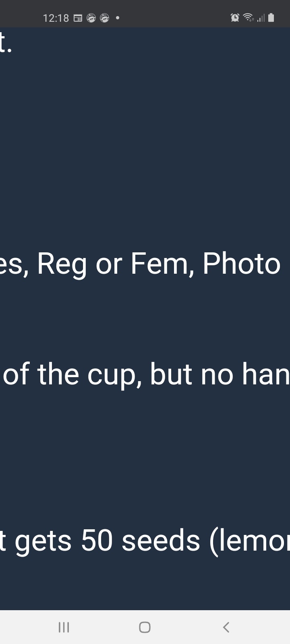Tap the battery level icon
Screen dimensions: 290x644
[x=271, y=17]
